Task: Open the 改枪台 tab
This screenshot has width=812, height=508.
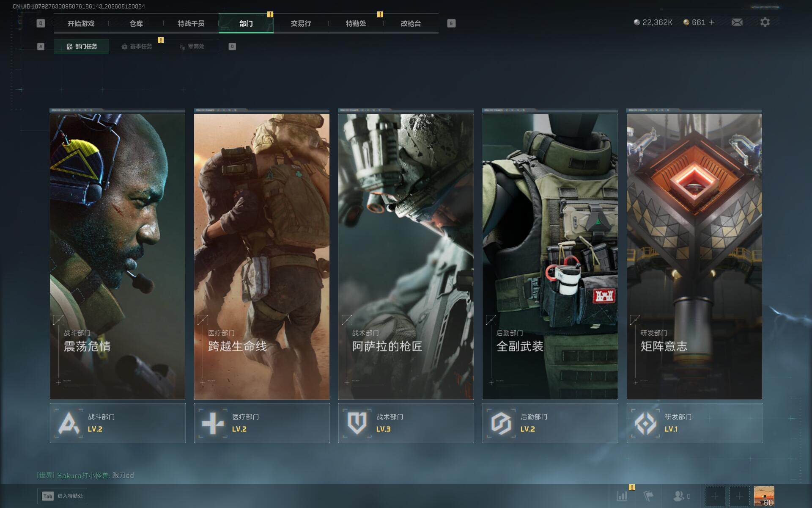Action: tap(411, 24)
